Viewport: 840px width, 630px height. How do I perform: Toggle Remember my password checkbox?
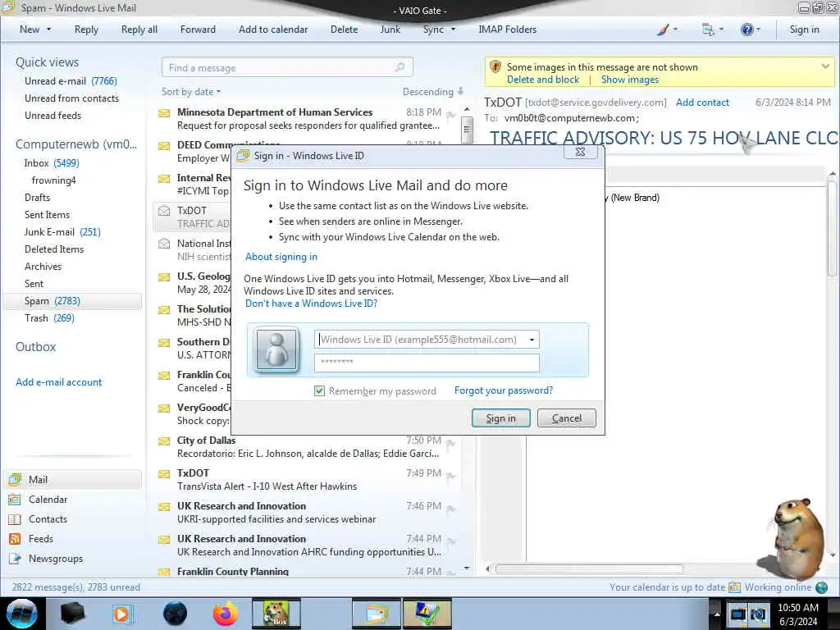[x=319, y=391]
